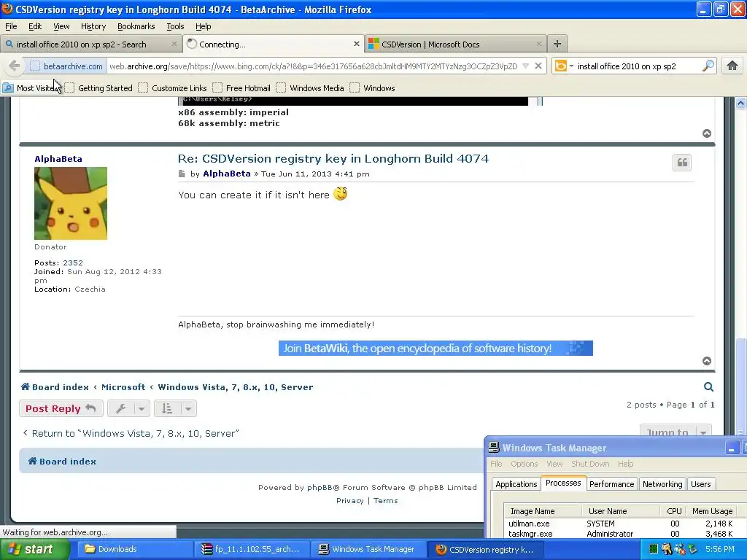Expand the sort options dropdown arrow
Image resolution: width=747 pixels, height=560 pixels.
(188, 408)
